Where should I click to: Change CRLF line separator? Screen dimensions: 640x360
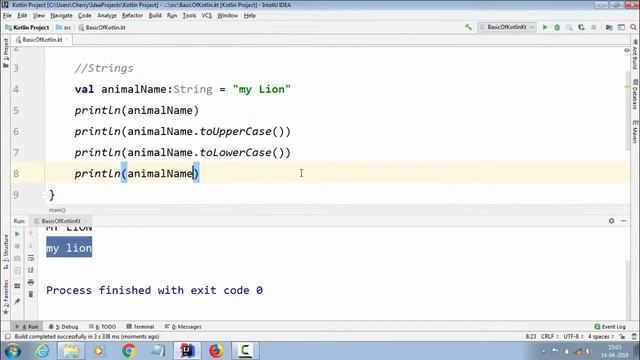[x=549, y=337]
